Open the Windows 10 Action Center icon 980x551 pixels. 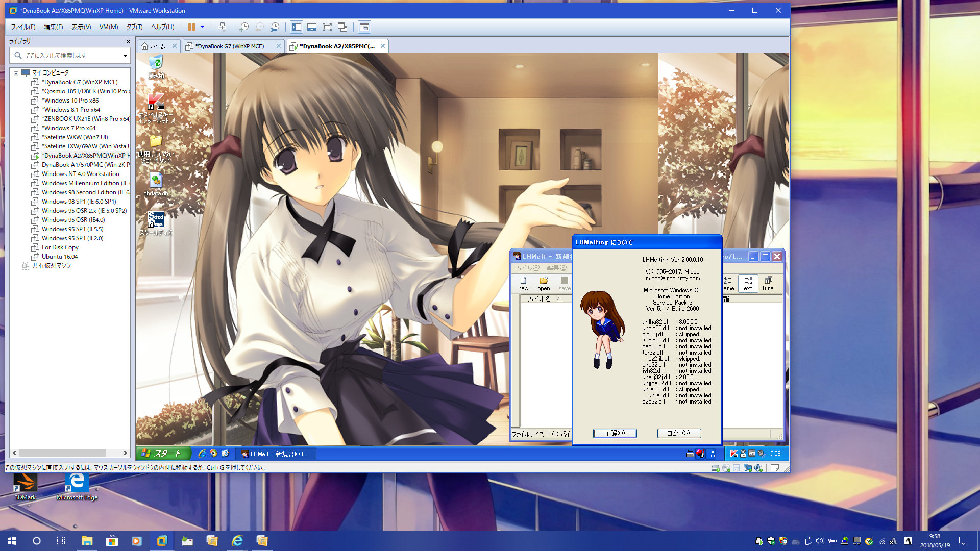pyautogui.click(x=963, y=541)
